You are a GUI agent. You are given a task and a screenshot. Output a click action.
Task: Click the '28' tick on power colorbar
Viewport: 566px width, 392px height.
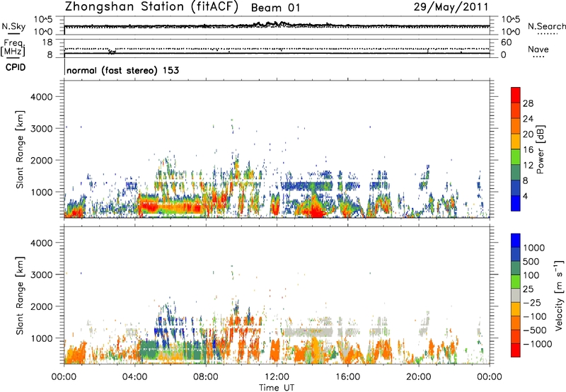[528, 103]
